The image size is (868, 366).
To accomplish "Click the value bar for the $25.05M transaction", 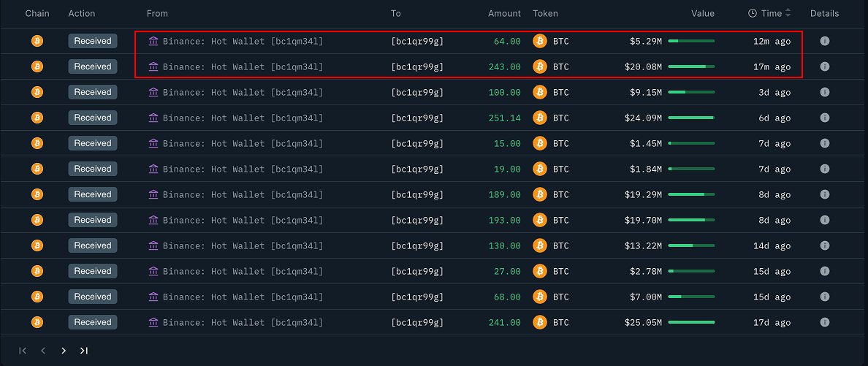I will click(x=691, y=322).
